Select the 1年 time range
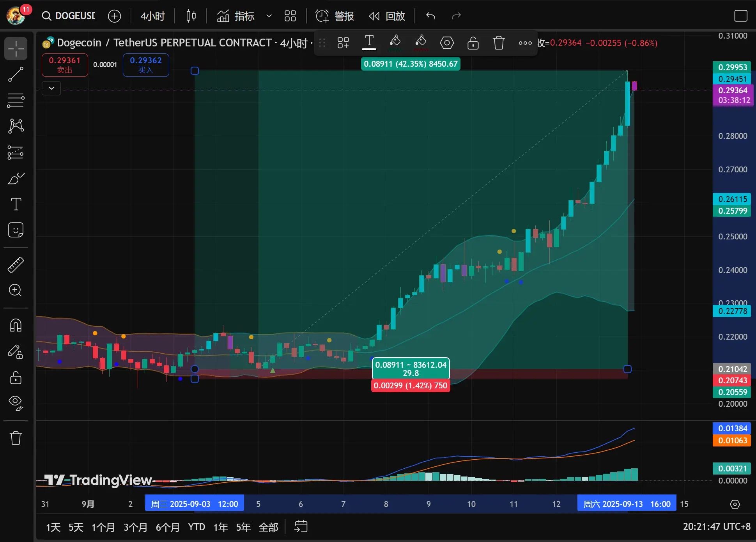Image resolution: width=756 pixels, height=542 pixels. point(221,527)
